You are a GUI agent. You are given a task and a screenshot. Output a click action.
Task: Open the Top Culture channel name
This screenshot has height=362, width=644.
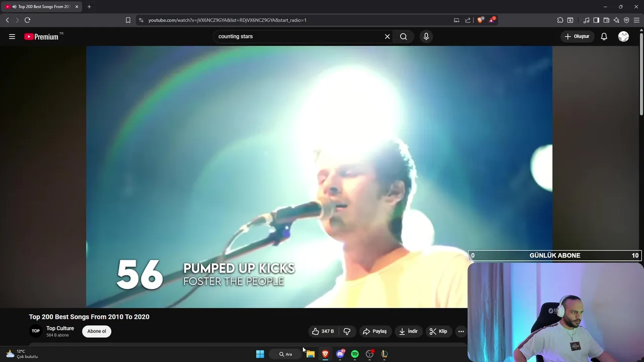tap(60, 328)
